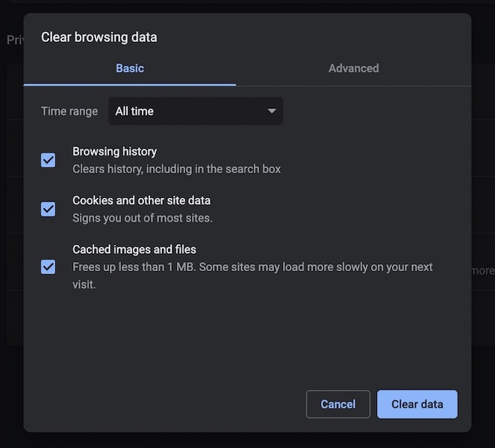495x448 pixels.
Task: Click the "Frees up less than 1 MB" description
Action: click(252, 276)
